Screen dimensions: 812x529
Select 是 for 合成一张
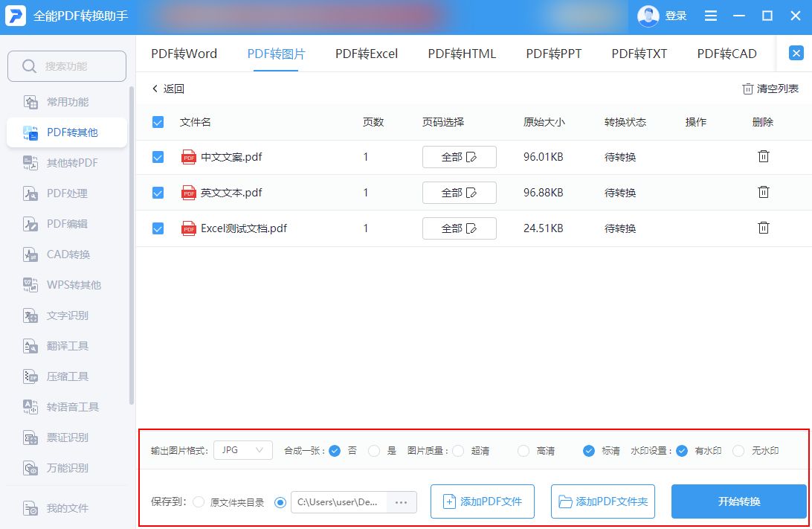tap(374, 451)
